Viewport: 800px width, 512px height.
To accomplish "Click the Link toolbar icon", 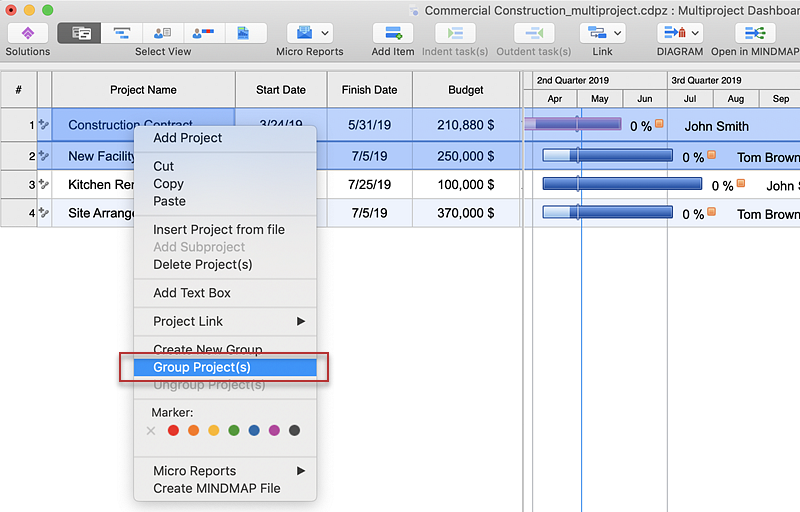I will point(592,33).
